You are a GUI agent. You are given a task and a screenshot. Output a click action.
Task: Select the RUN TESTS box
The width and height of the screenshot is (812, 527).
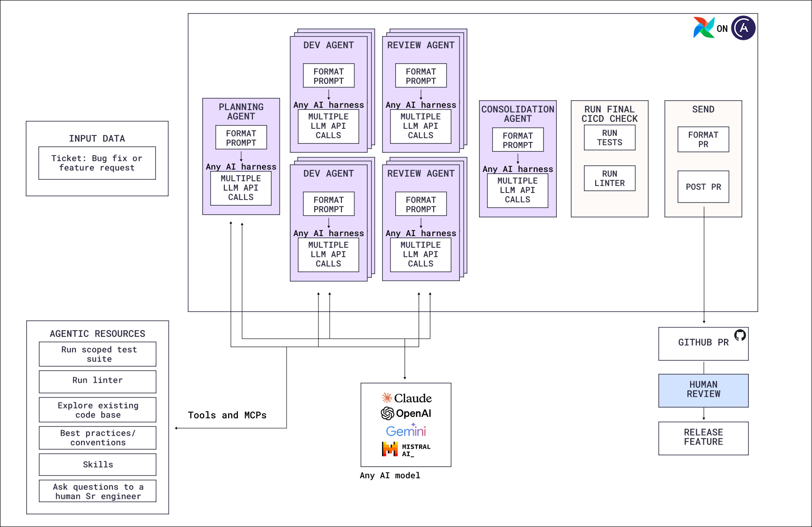pos(610,137)
